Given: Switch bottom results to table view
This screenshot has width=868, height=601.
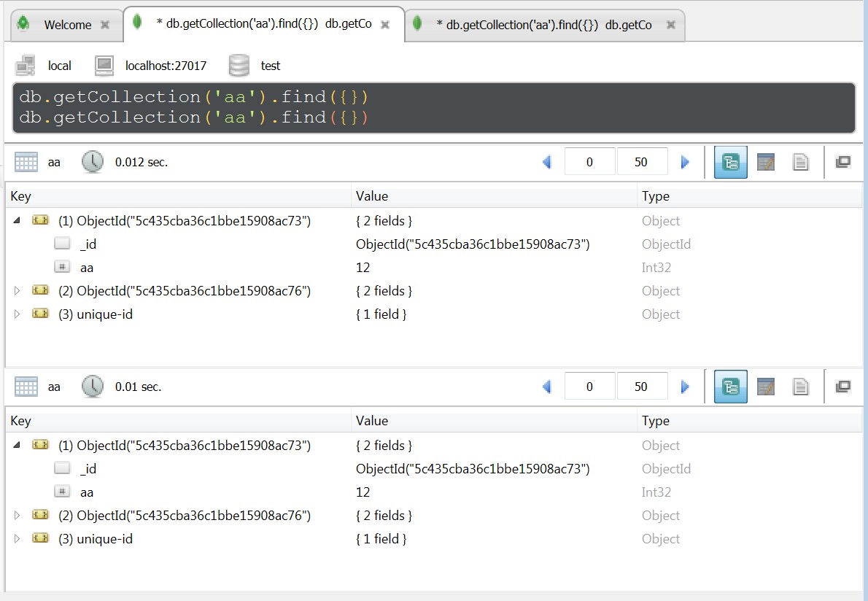Looking at the screenshot, I should click(x=766, y=387).
